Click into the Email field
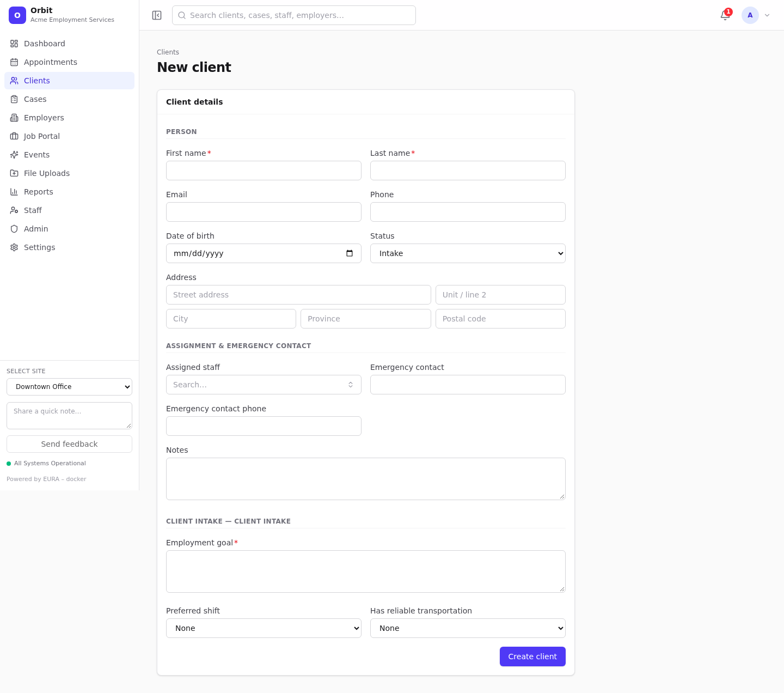 coord(264,212)
